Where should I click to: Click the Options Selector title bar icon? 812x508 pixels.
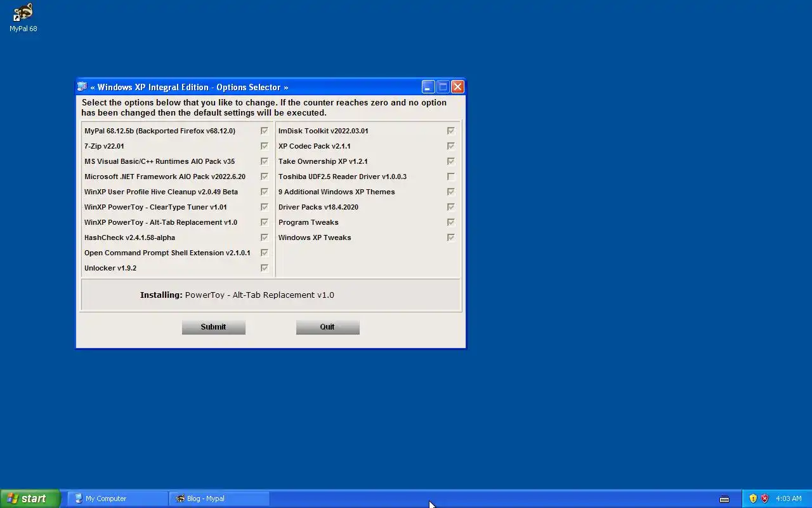(x=82, y=87)
